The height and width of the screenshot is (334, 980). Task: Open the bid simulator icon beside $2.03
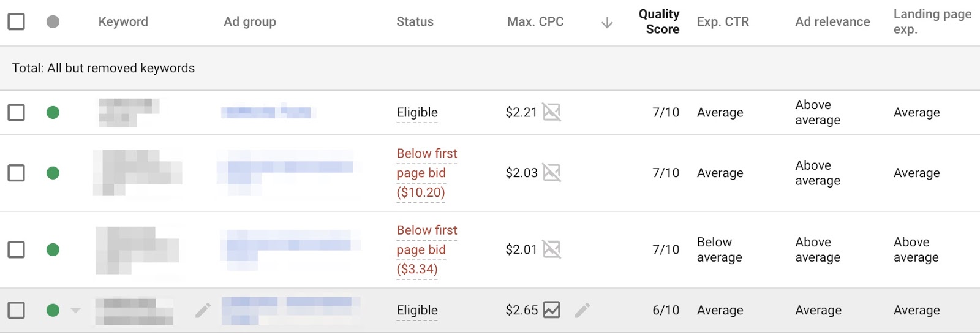click(551, 173)
